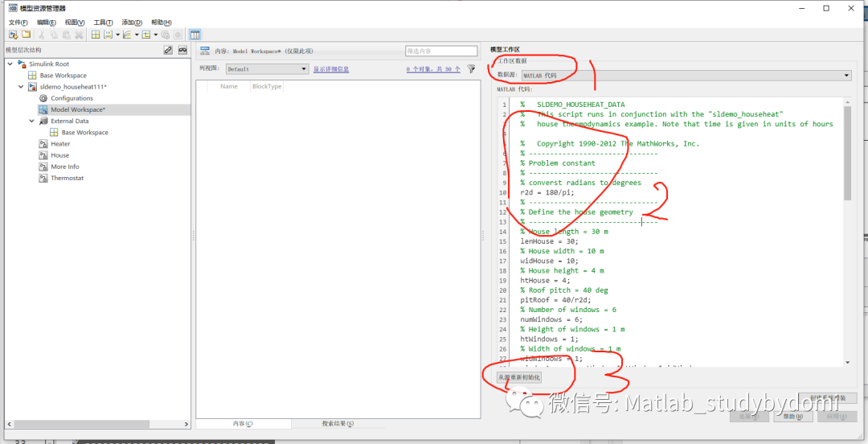This screenshot has width=868, height=444.
Task: Select Simulink Root in the tree
Action: (49, 64)
